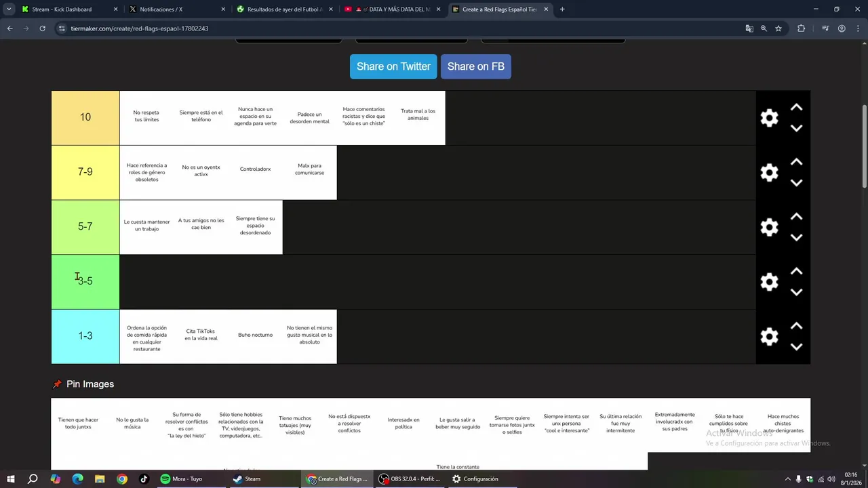The image size is (868, 488).
Task: Open settings gear for tier 7-9 row
Action: [x=769, y=173]
